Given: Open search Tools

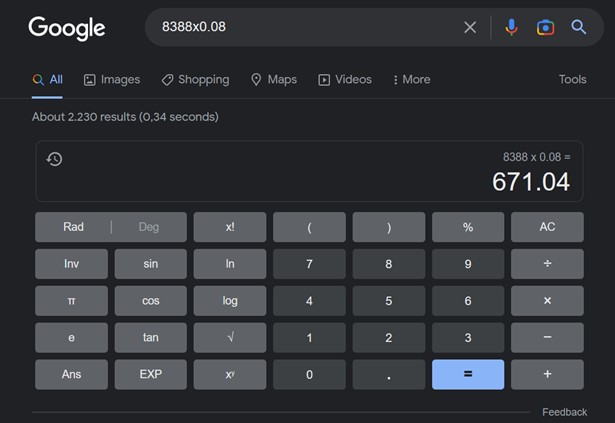Looking at the screenshot, I should pyautogui.click(x=572, y=80).
